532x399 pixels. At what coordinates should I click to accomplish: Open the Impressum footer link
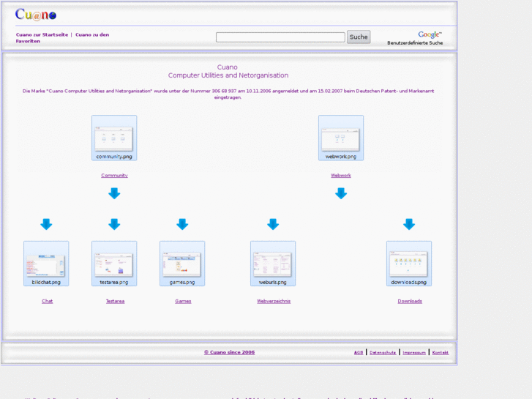414,352
